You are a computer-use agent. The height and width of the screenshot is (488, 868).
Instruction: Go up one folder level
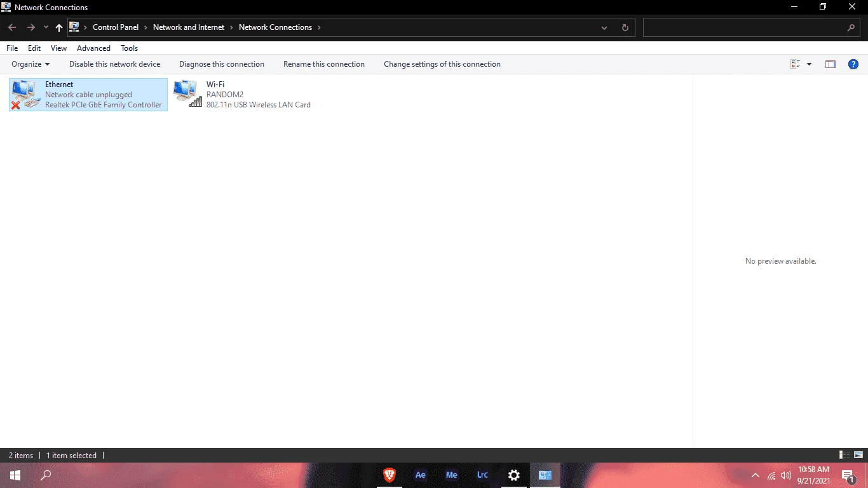click(59, 27)
